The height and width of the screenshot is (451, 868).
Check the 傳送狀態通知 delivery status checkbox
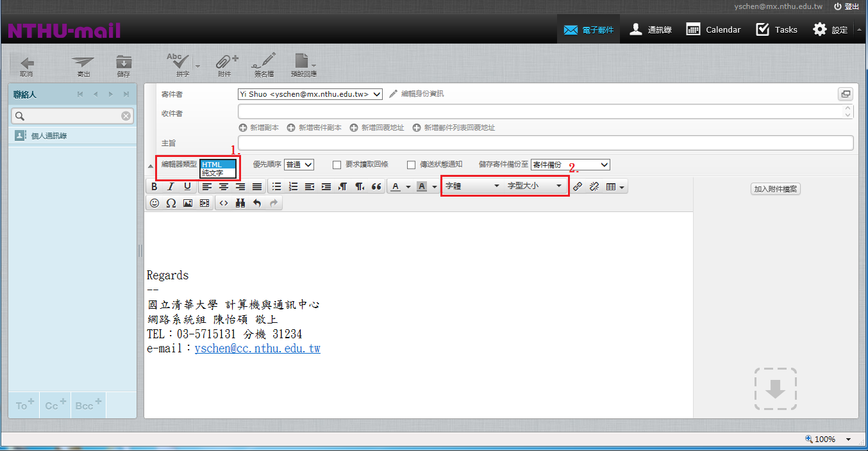pos(411,165)
